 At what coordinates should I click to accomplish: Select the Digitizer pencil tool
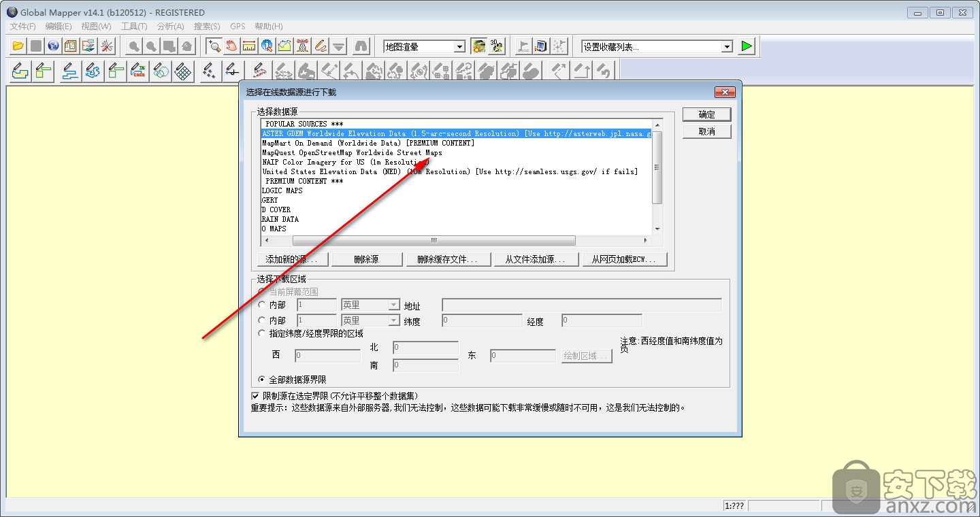[x=321, y=46]
